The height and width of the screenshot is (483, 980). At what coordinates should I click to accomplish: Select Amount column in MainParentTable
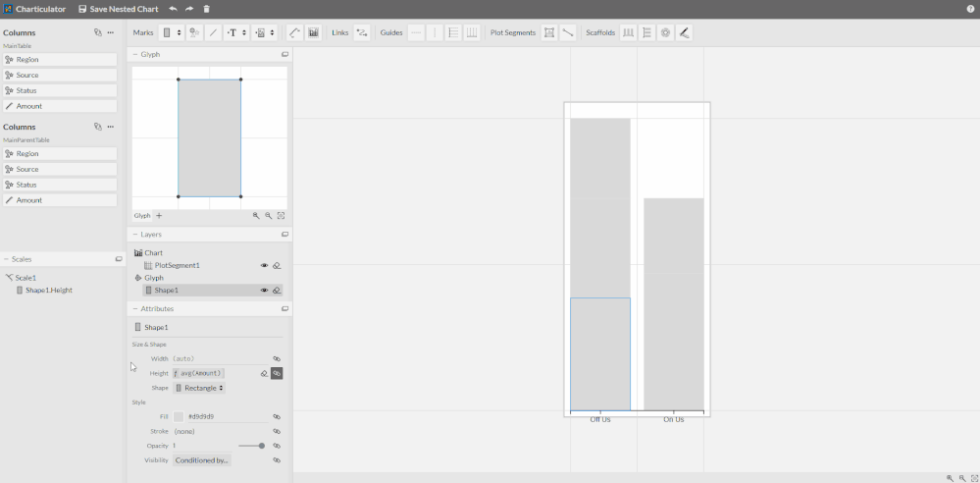click(60, 200)
